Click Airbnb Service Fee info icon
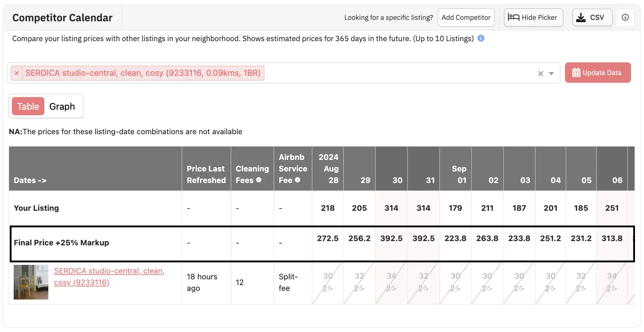This screenshot has height=332, width=644. (297, 180)
